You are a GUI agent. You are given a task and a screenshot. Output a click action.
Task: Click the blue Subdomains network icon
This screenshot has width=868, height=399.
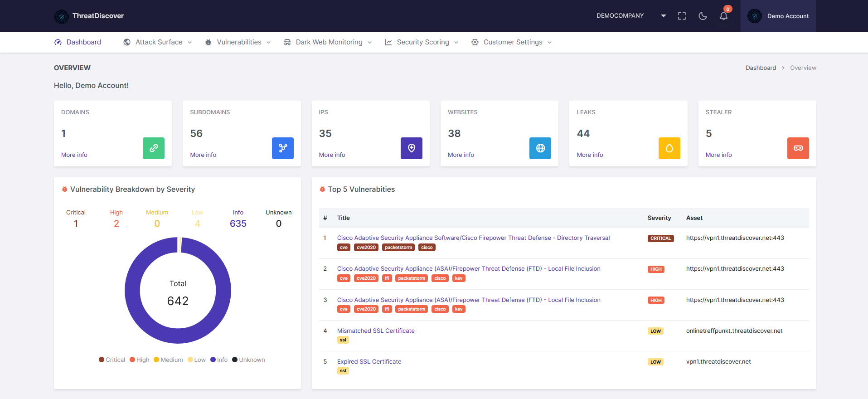[x=283, y=148]
